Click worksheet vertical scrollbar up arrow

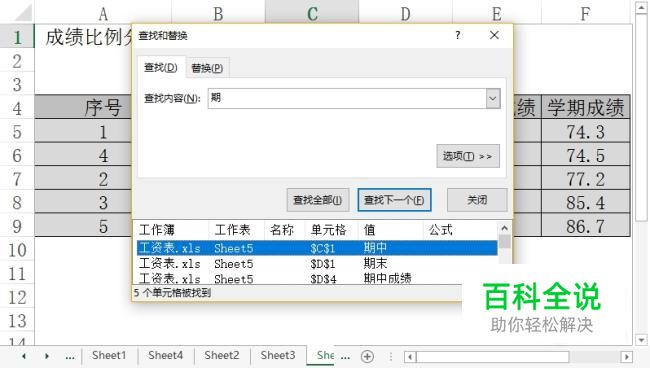642,8
